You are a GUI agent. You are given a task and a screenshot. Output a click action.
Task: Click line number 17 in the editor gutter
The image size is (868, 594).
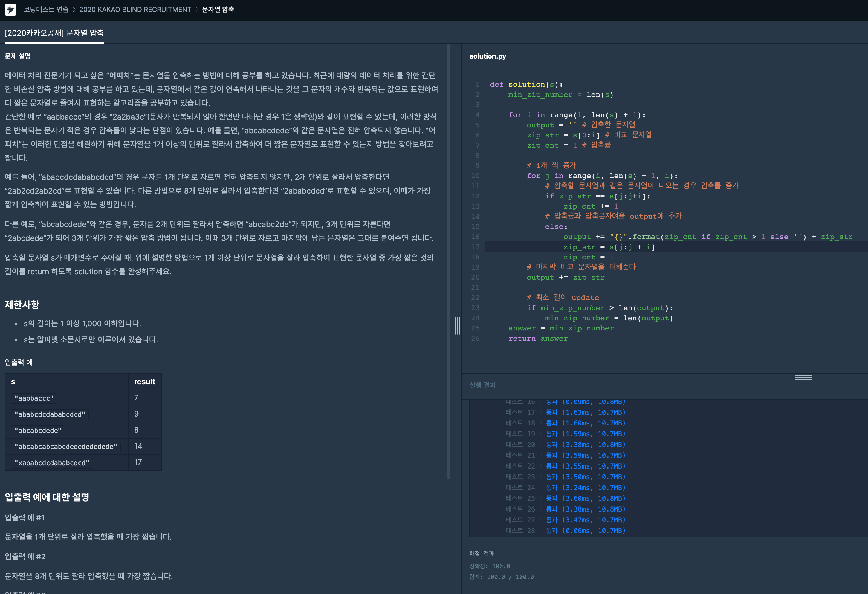[x=475, y=247]
